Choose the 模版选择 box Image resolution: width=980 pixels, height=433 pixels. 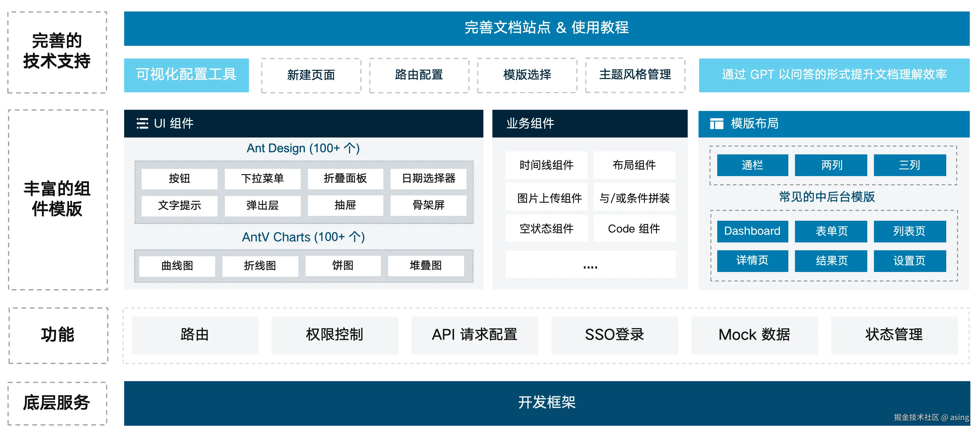click(x=527, y=75)
